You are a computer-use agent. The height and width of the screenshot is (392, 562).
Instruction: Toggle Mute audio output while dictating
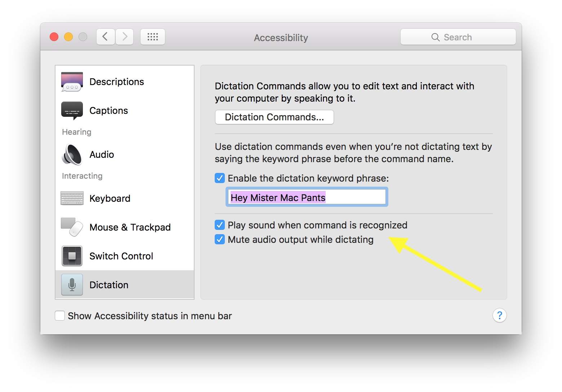(220, 239)
